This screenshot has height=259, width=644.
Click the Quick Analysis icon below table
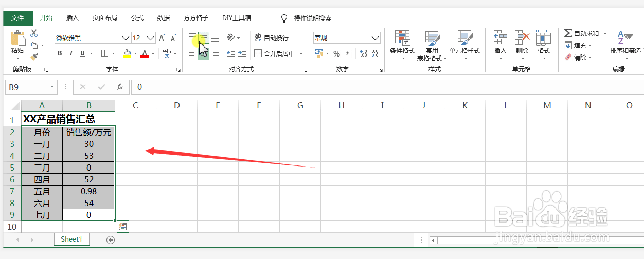[x=123, y=227]
